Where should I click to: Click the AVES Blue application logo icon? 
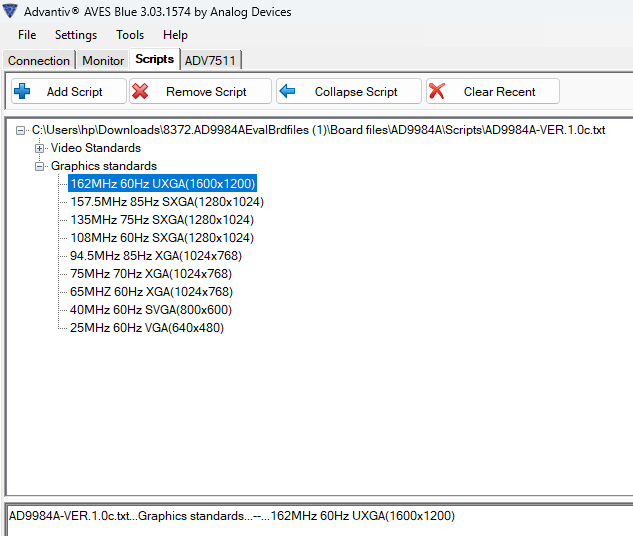click(10, 10)
